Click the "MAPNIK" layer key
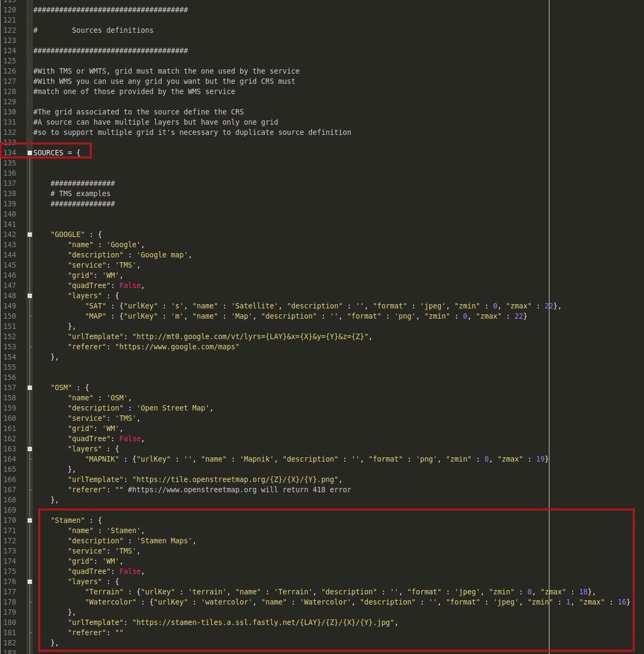644x654 pixels. (x=102, y=459)
